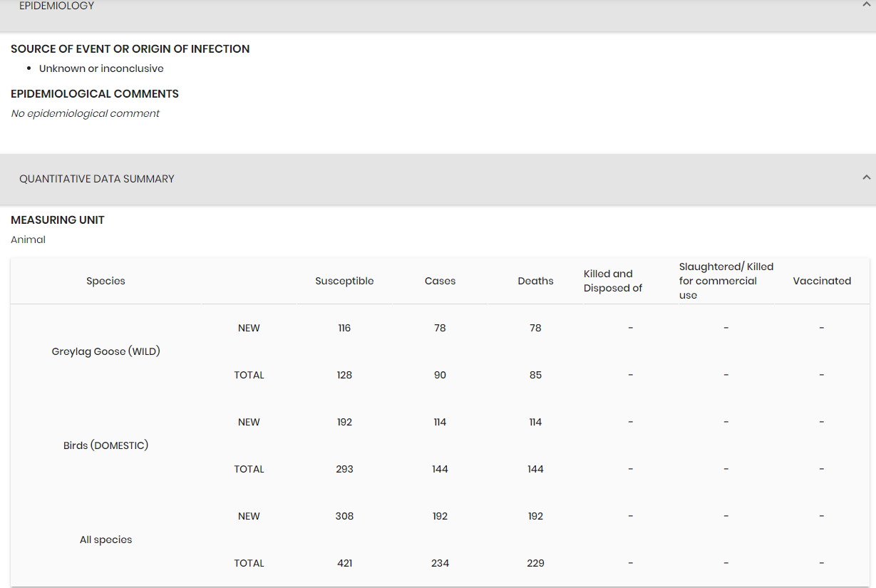Image resolution: width=876 pixels, height=588 pixels.
Task: Click Greylag Goose total deaths value 85
Action: point(535,375)
